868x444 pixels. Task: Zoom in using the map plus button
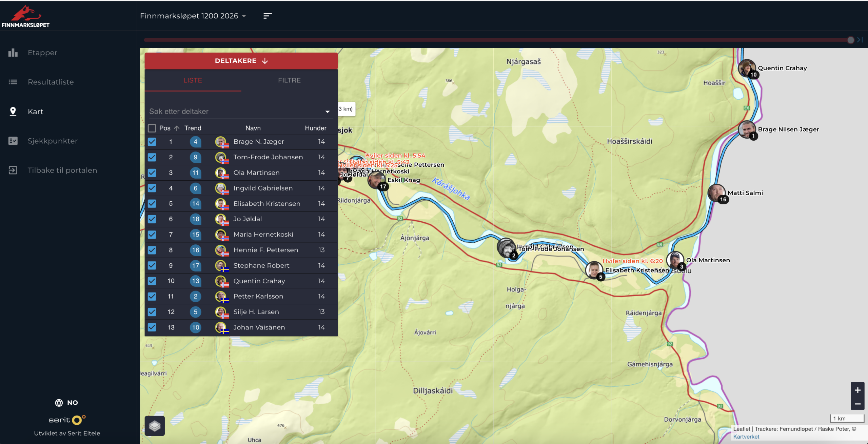tap(858, 390)
